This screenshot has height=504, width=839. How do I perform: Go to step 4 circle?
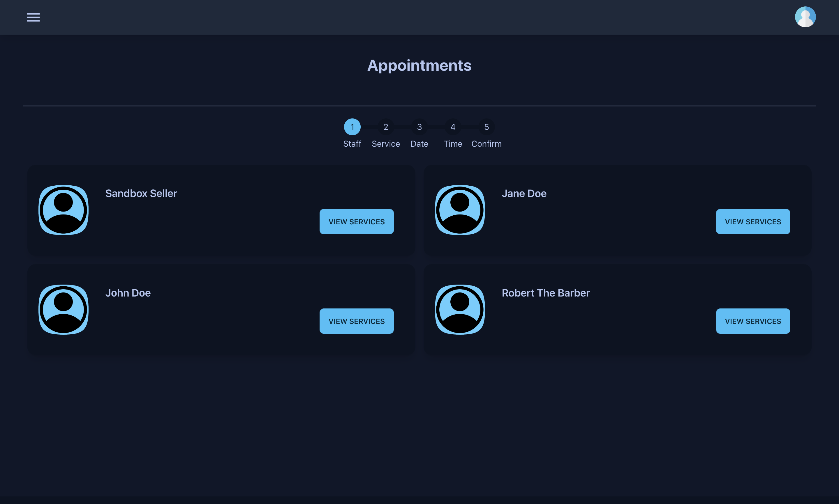coord(453,127)
